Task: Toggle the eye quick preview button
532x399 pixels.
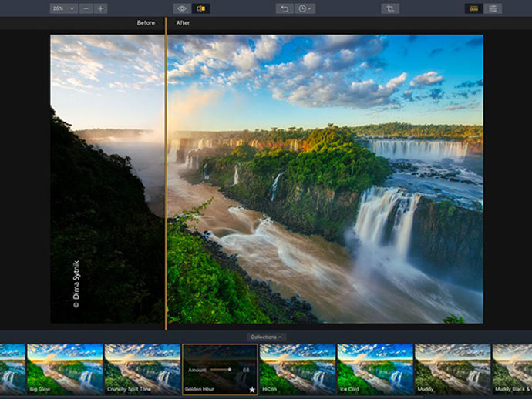Action: (x=182, y=8)
